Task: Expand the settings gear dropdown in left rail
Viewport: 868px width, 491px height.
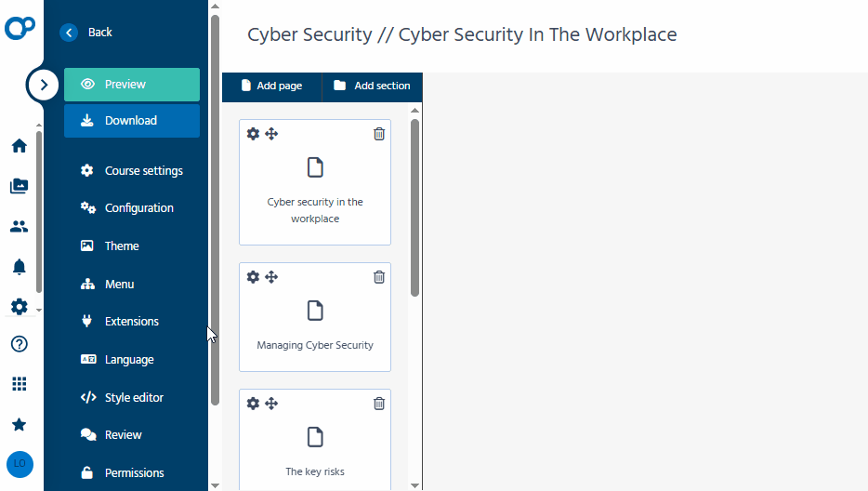Action: click(19, 307)
